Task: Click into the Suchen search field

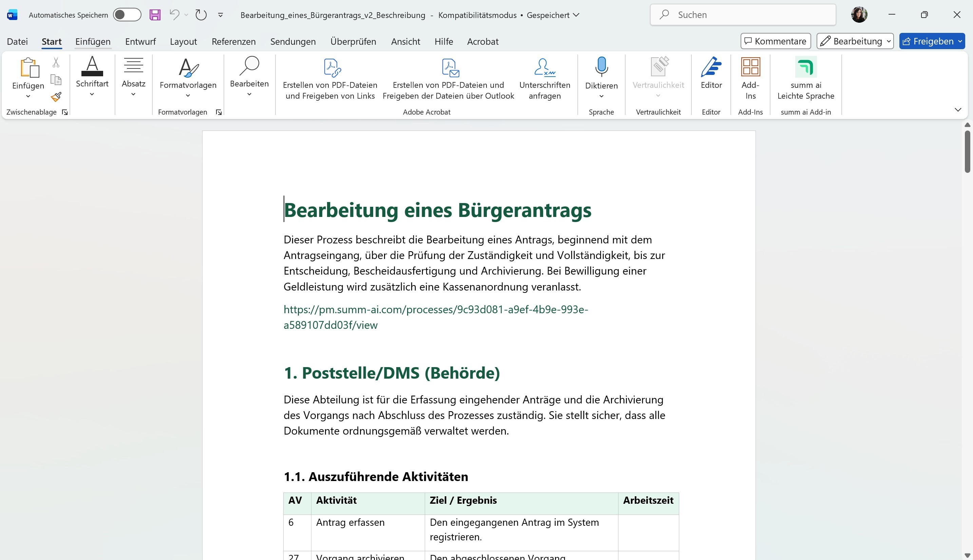Action: pos(743,15)
